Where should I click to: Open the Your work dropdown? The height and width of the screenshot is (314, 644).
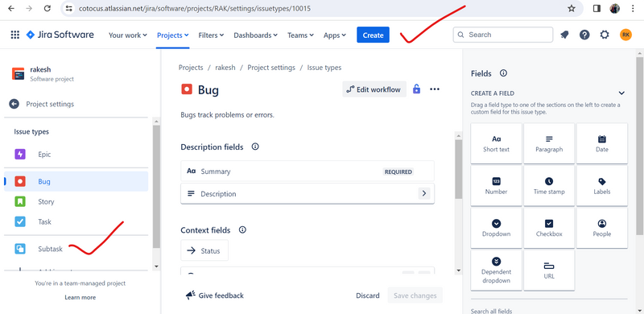click(x=128, y=35)
